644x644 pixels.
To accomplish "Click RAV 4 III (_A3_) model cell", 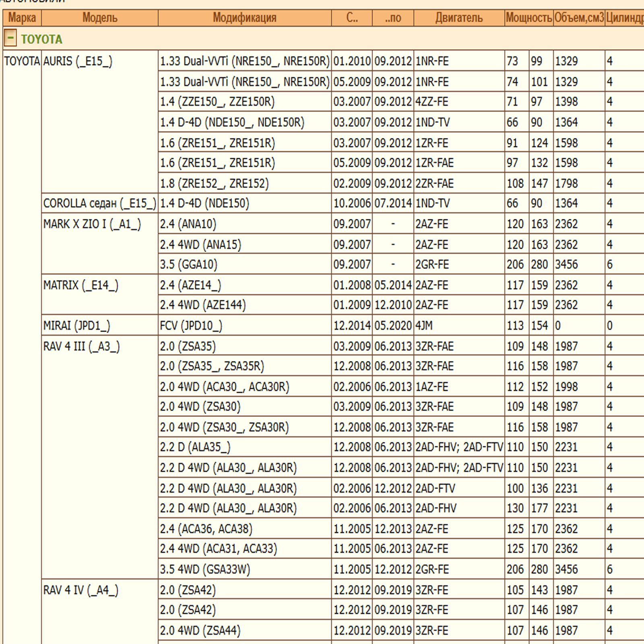I will pos(81,346).
